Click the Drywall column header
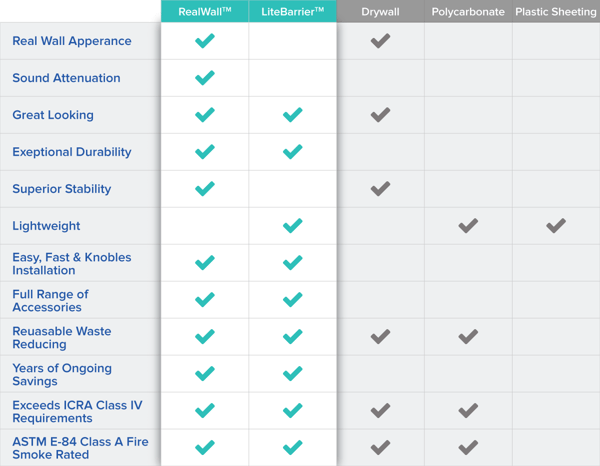 point(380,12)
